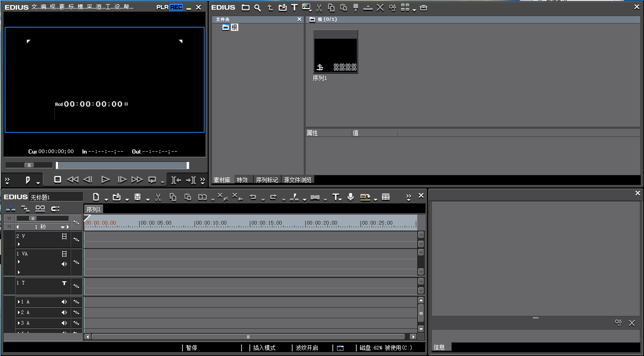Image resolution: width=644 pixels, height=356 pixels.
Task: Switch to the 特效 tab
Action: 242,180
